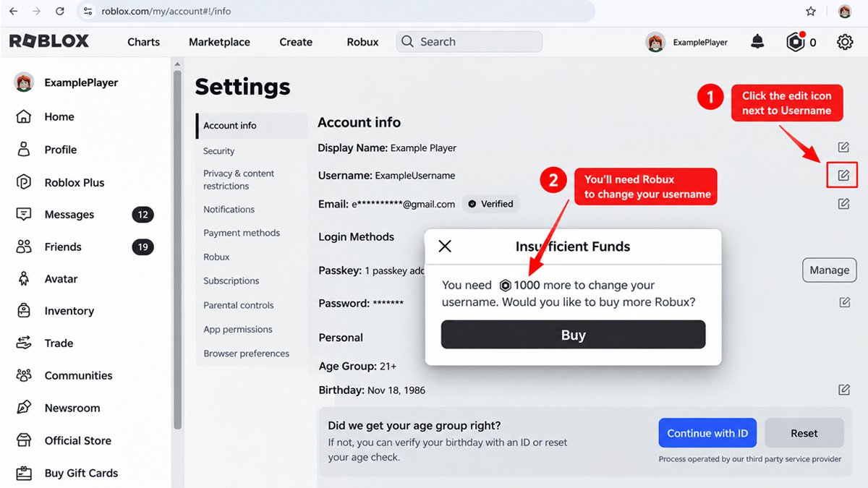Open the Robux balance icon
The height and width of the screenshot is (488, 868).
[x=796, y=42]
